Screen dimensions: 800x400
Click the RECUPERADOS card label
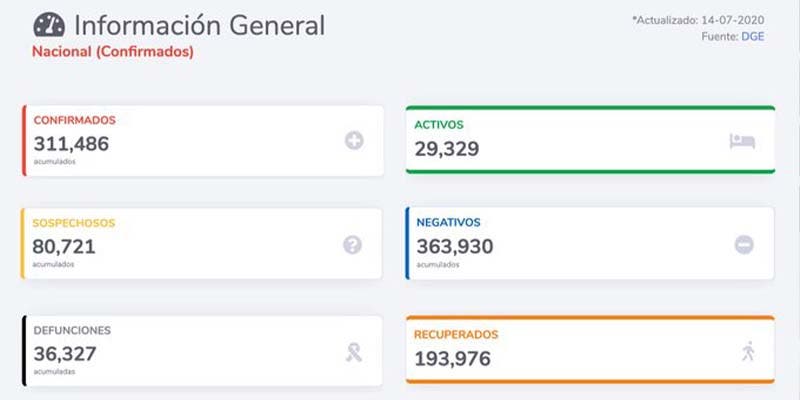pyautogui.click(x=456, y=334)
